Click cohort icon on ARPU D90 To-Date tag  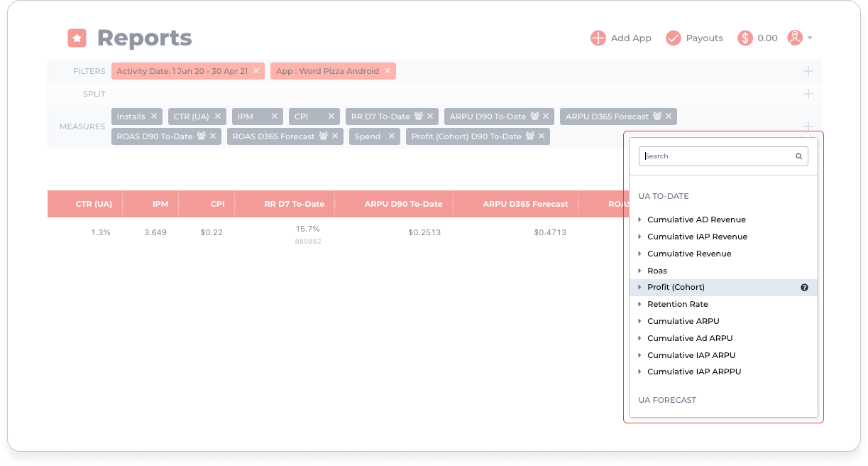point(534,116)
